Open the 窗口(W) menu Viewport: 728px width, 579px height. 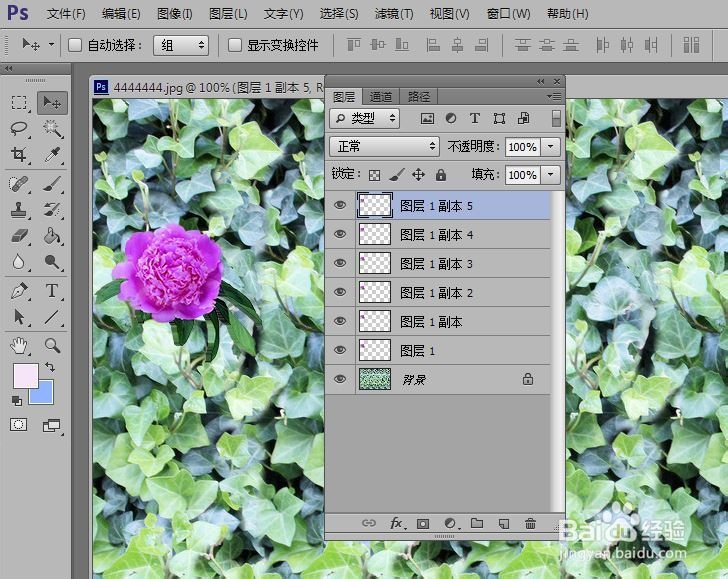508,14
